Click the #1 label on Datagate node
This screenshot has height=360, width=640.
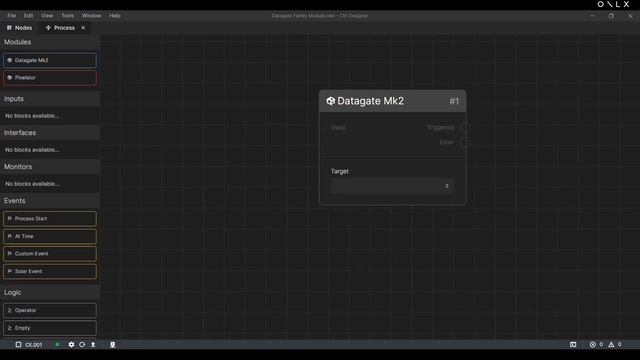click(454, 101)
